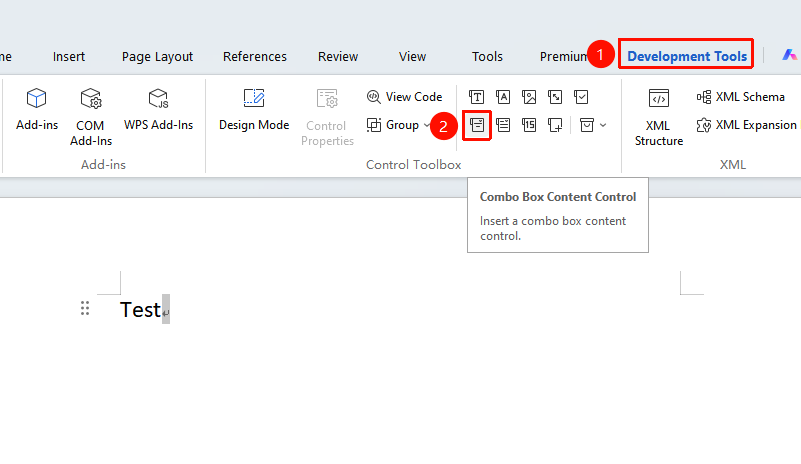Viewport: 801px width, 464px height.
Task: Open the XML Schema dialog
Action: tap(740, 97)
